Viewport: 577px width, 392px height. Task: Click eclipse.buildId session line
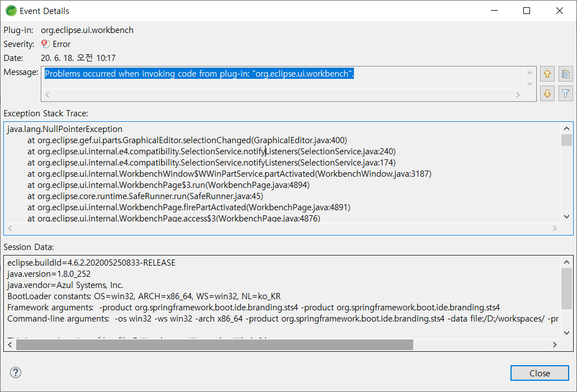91,263
